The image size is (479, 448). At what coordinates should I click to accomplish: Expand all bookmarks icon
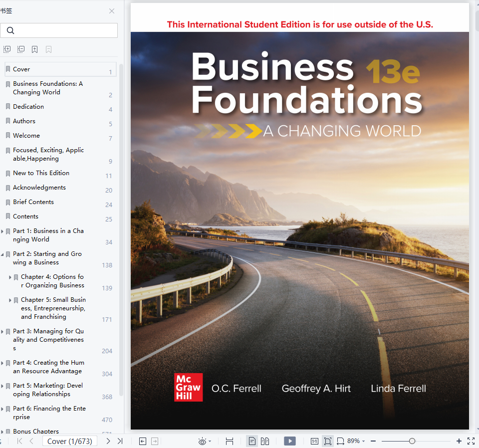[7, 49]
